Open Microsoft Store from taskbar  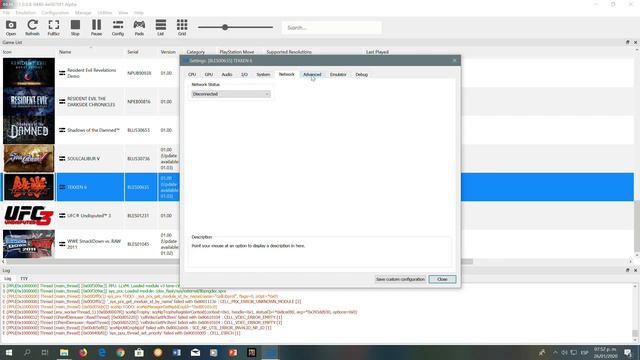tap(139, 353)
